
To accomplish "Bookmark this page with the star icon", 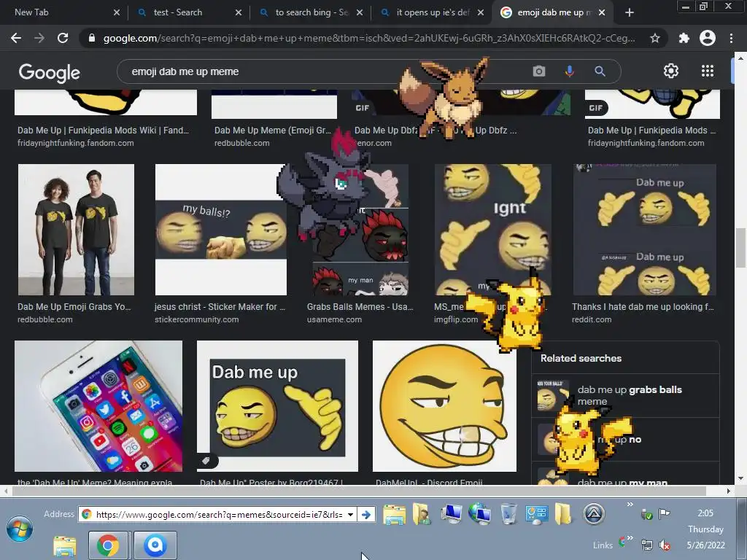I will (x=655, y=38).
